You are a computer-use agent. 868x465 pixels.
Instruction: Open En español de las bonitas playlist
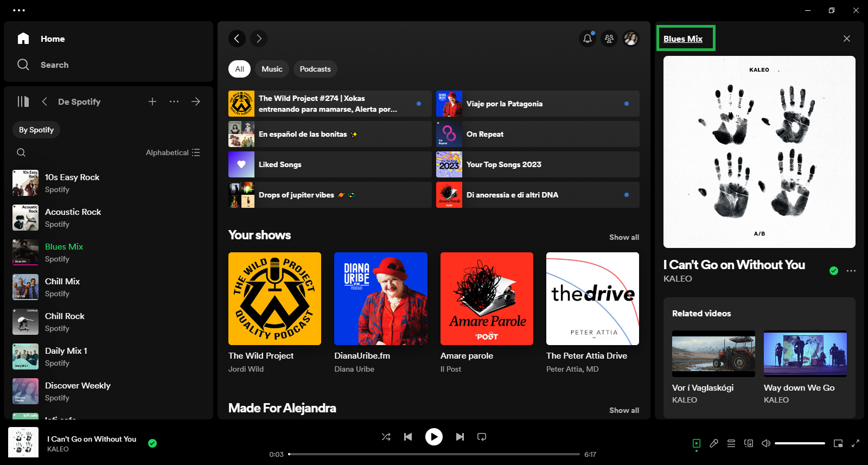point(330,134)
